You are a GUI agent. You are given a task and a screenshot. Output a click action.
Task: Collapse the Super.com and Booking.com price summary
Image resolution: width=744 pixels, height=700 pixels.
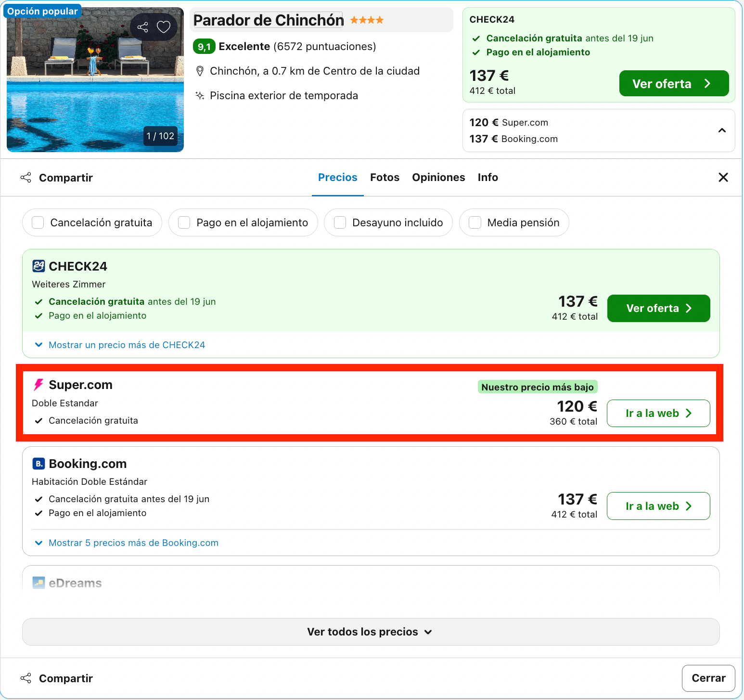click(722, 130)
